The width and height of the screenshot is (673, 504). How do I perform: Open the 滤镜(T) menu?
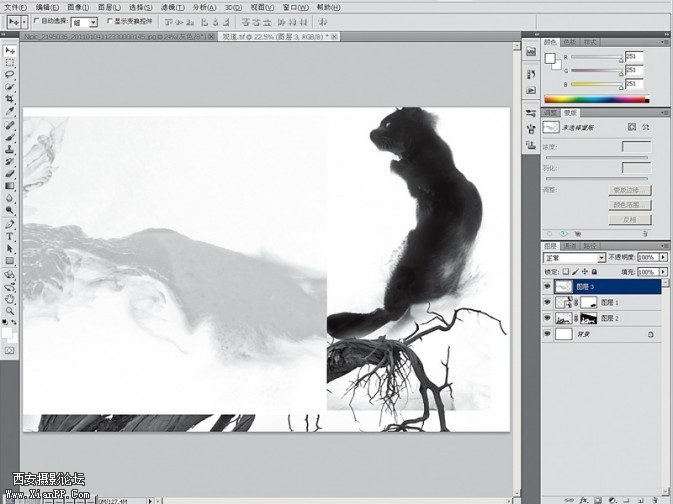173,7
